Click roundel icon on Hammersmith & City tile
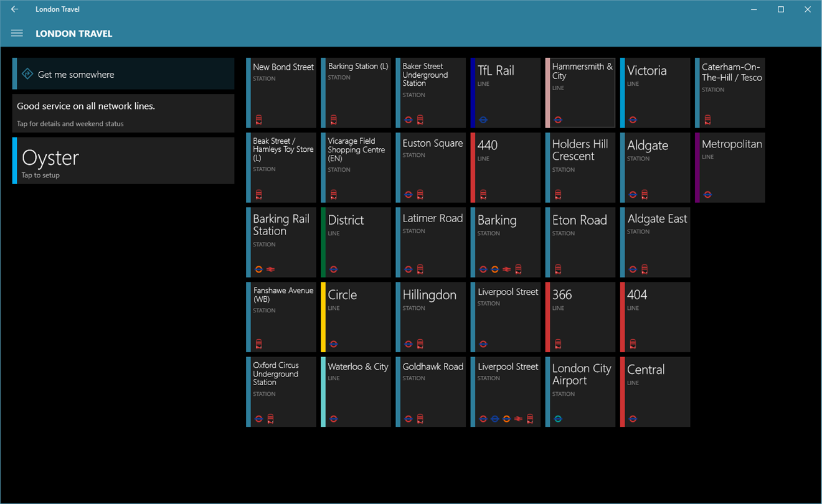822x504 pixels. pyautogui.click(x=558, y=120)
